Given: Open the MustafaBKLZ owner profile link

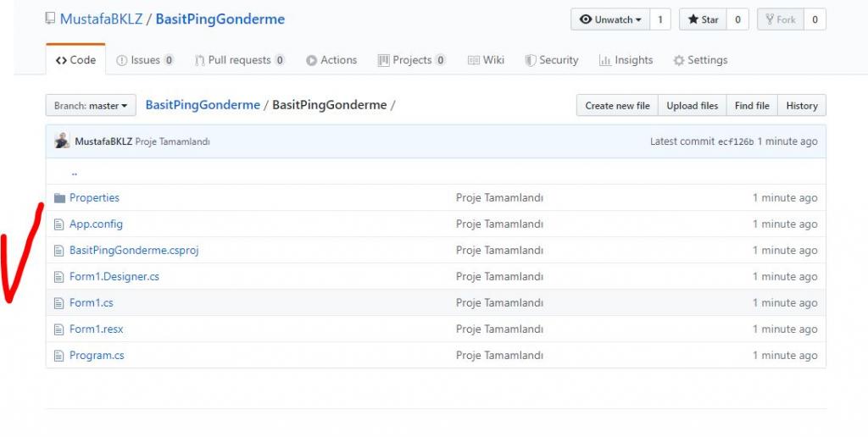Looking at the screenshot, I should [x=102, y=19].
